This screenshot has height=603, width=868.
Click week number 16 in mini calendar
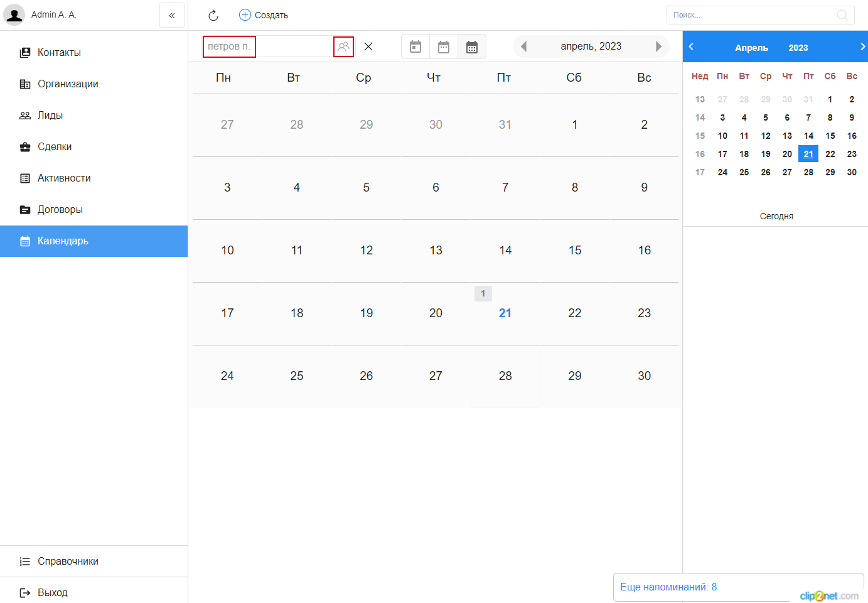tap(700, 154)
